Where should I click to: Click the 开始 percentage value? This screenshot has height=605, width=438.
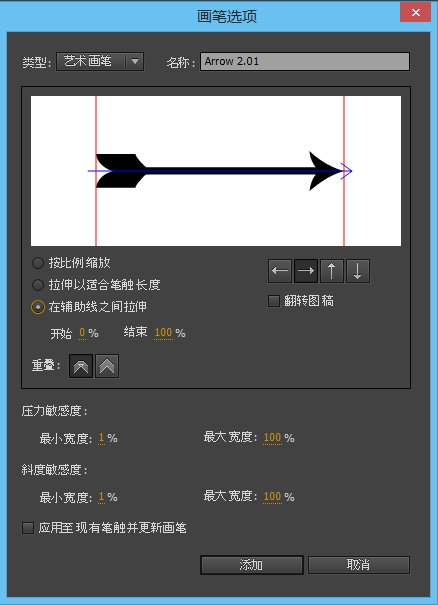[x=82, y=333]
